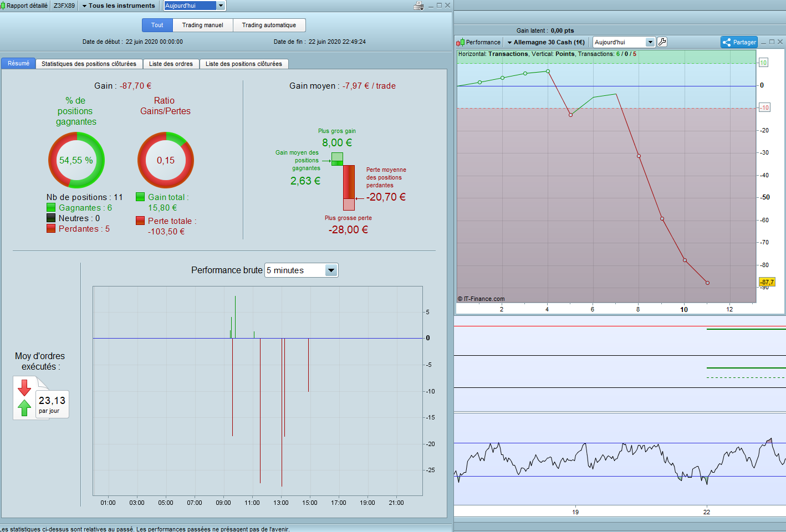Open the 5 minutes interval dropdown
Viewport: 786px width, 532px height.
pyautogui.click(x=331, y=270)
